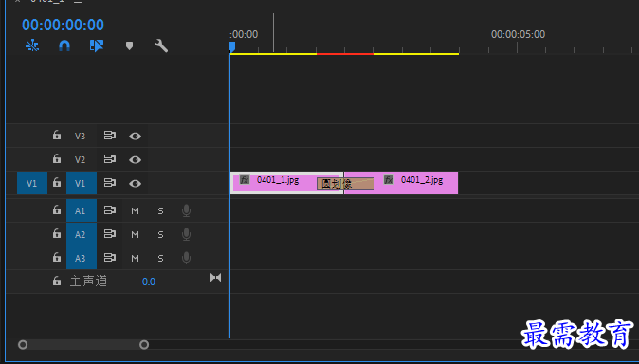Click the fx badge on 0401_2.jpg

389,180
